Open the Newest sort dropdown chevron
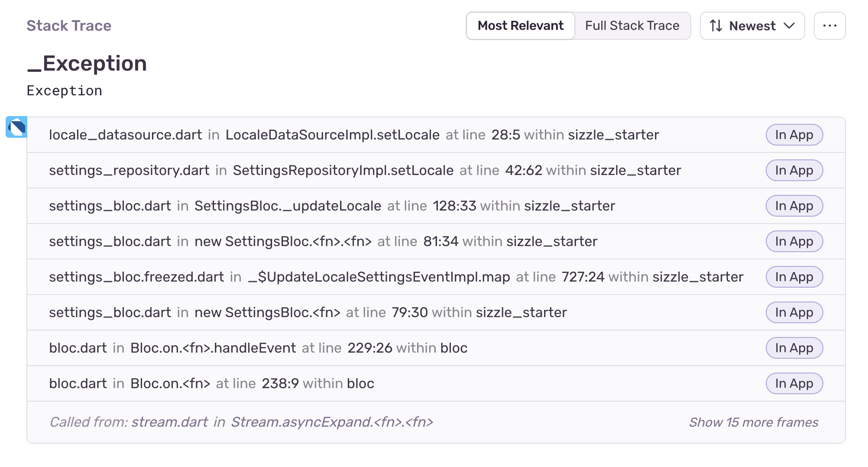This screenshot has width=868, height=467. point(789,26)
